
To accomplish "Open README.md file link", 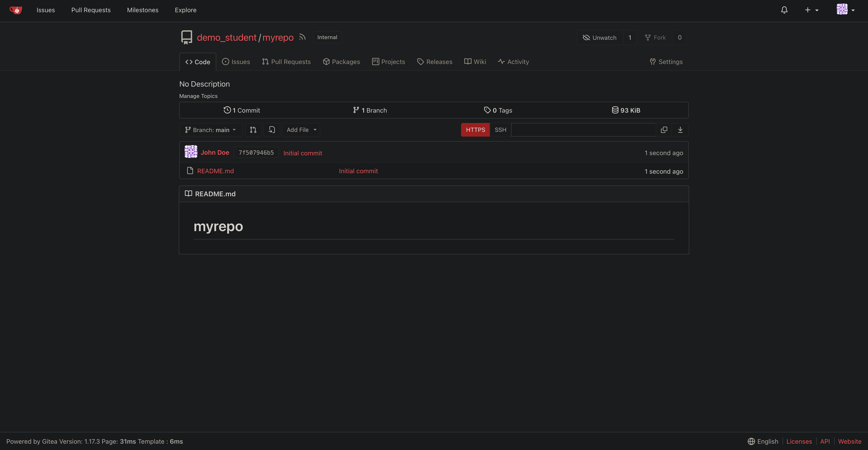I will tap(215, 171).
